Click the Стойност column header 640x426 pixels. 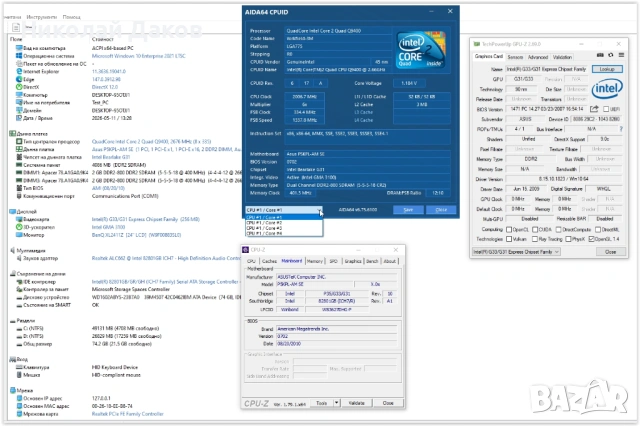tap(102, 39)
